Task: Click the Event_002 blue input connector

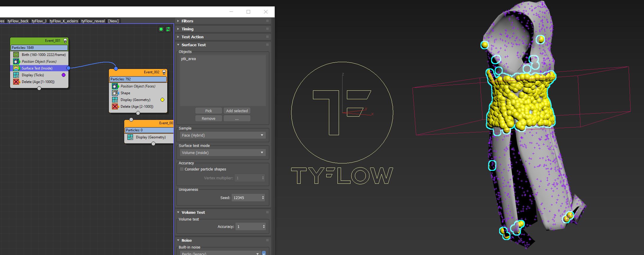Action: 116,69
